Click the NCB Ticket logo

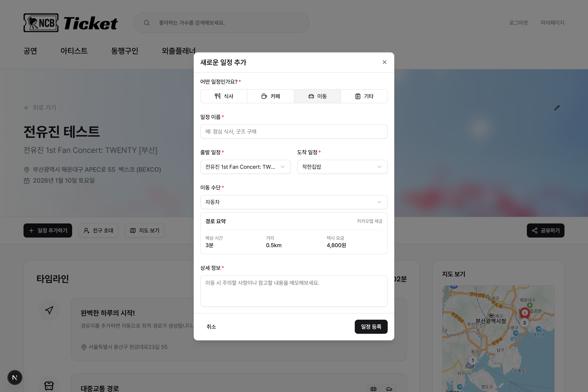71,23
